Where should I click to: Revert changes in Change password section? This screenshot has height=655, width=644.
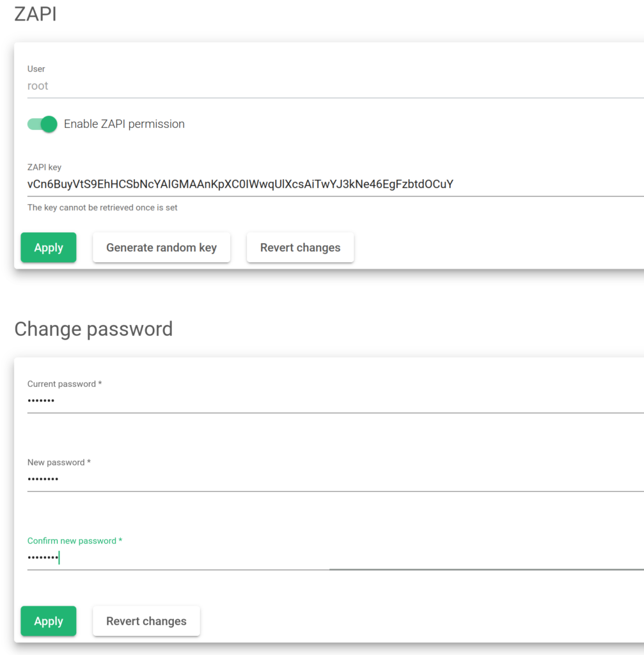click(x=146, y=621)
